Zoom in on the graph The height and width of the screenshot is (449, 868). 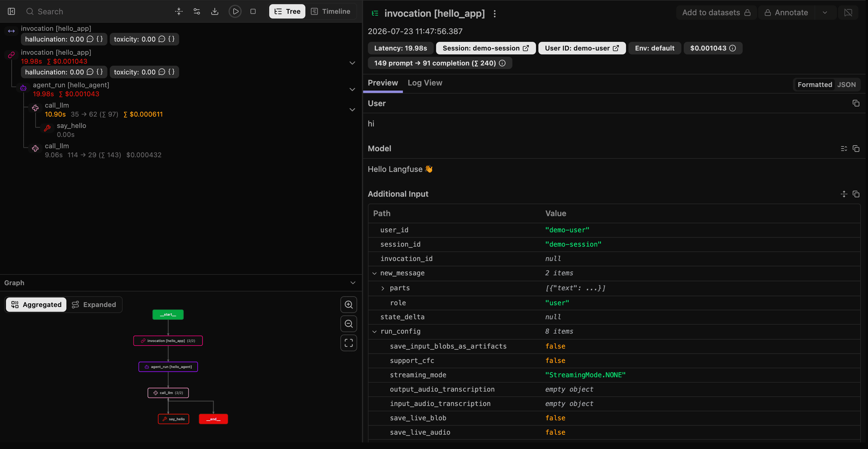point(349,305)
